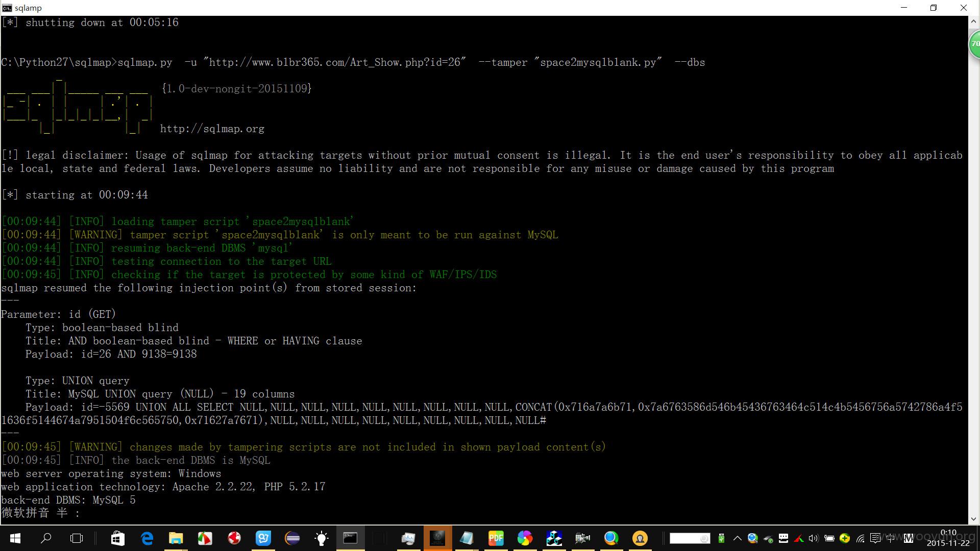Open the taskbar search magnifier

46,538
